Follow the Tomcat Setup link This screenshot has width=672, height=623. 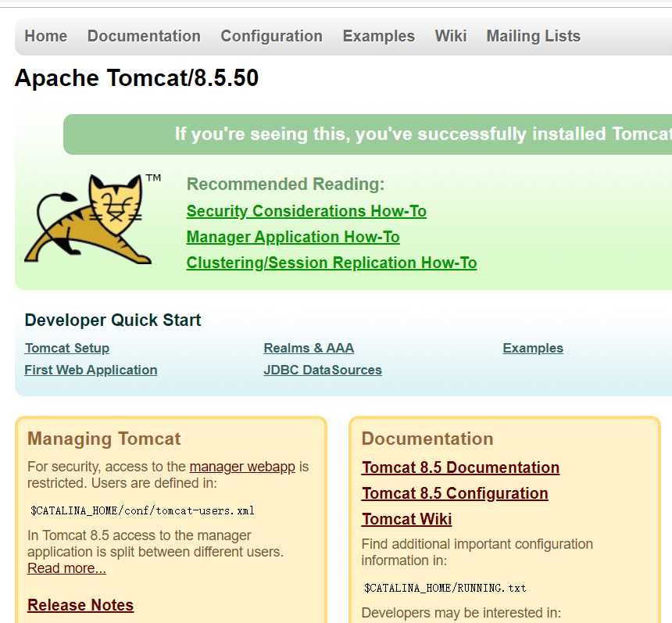pos(67,348)
